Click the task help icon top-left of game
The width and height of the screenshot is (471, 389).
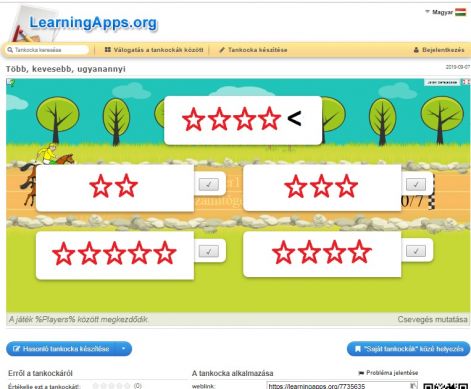point(10,82)
